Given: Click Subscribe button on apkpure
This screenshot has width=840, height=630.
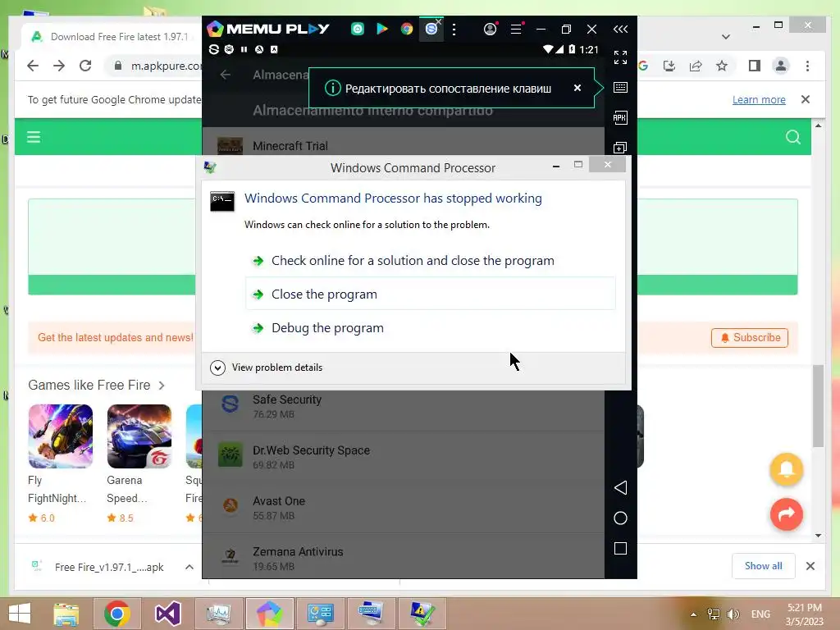Looking at the screenshot, I should pos(750,337).
